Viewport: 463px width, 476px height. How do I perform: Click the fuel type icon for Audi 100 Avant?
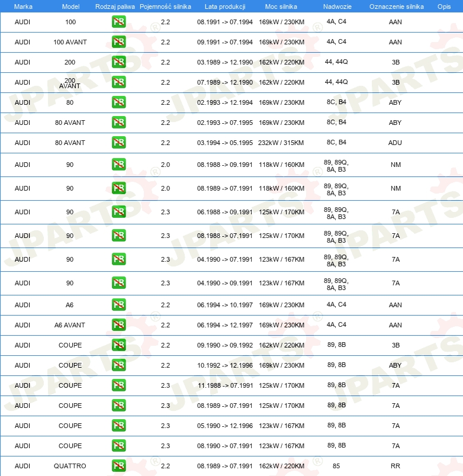coord(118,42)
